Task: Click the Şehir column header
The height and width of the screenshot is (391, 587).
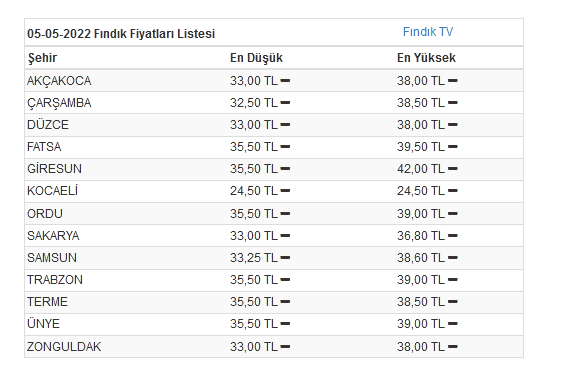Action: (x=42, y=58)
